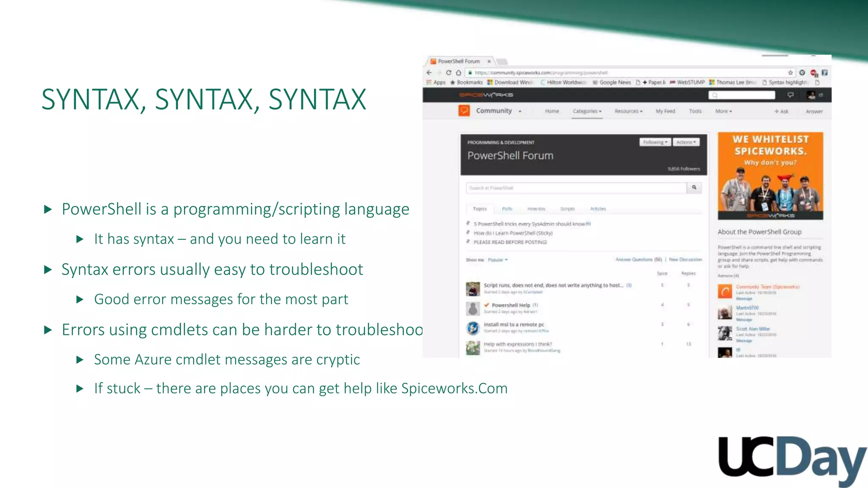
Task: Open 'Install msi to a remote pc' thread
Action: coord(514,324)
